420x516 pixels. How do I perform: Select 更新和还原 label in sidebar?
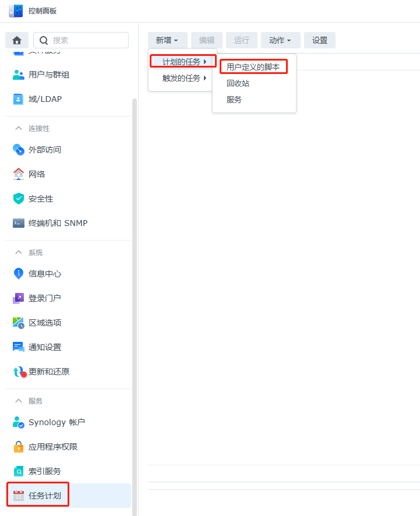coord(49,372)
